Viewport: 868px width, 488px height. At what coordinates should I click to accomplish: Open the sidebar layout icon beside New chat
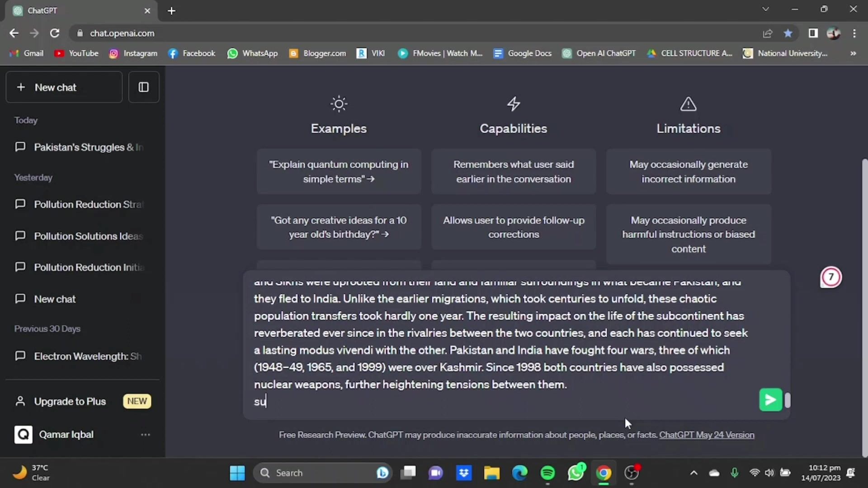point(143,87)
